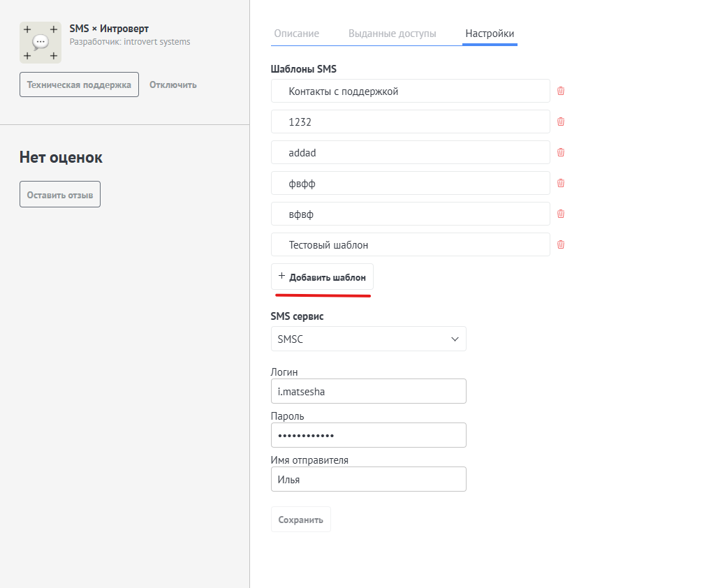
Task: Click the Отключить link
Action: point(173,84)
